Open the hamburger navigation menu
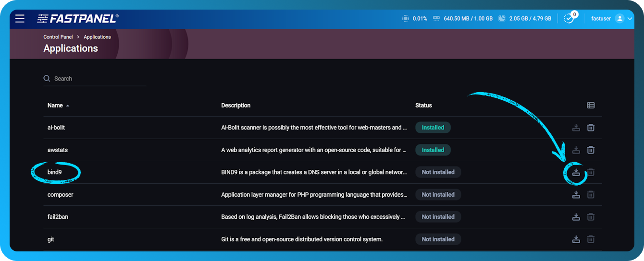This screenshot has width=644, height=261. pos(20,19)
